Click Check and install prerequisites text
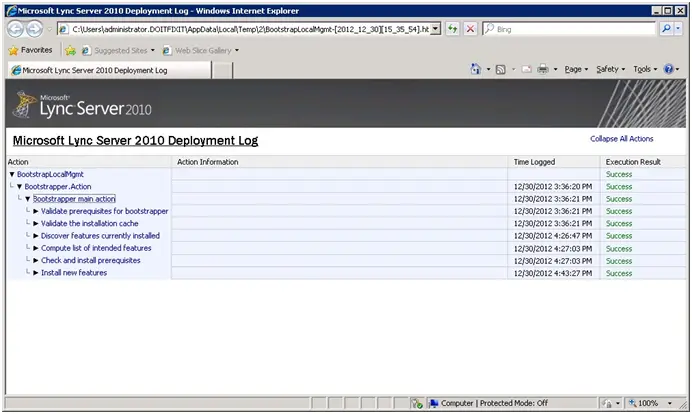 [x=90, y=261]
